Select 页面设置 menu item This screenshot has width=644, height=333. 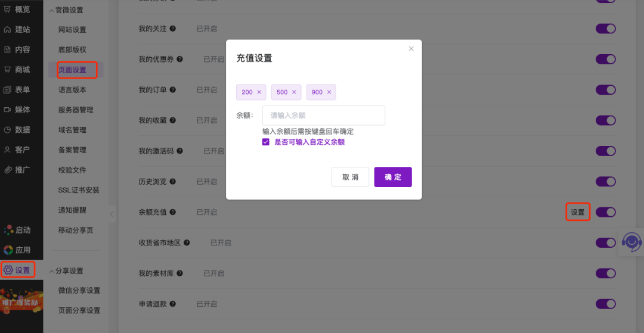(x=72, y=70)
